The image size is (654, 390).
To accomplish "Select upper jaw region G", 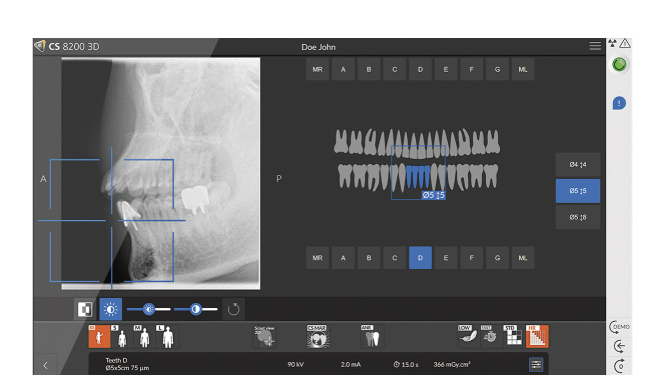I will (497, 69).
